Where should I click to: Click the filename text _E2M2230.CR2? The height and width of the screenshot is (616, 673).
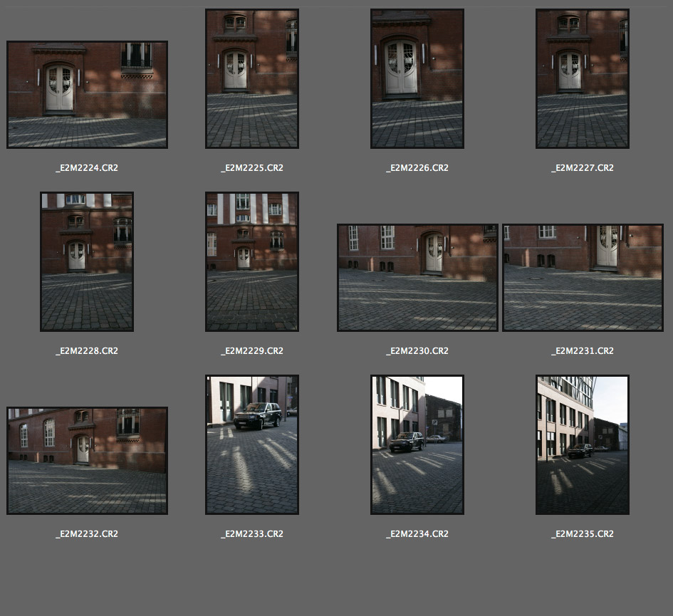417,351
